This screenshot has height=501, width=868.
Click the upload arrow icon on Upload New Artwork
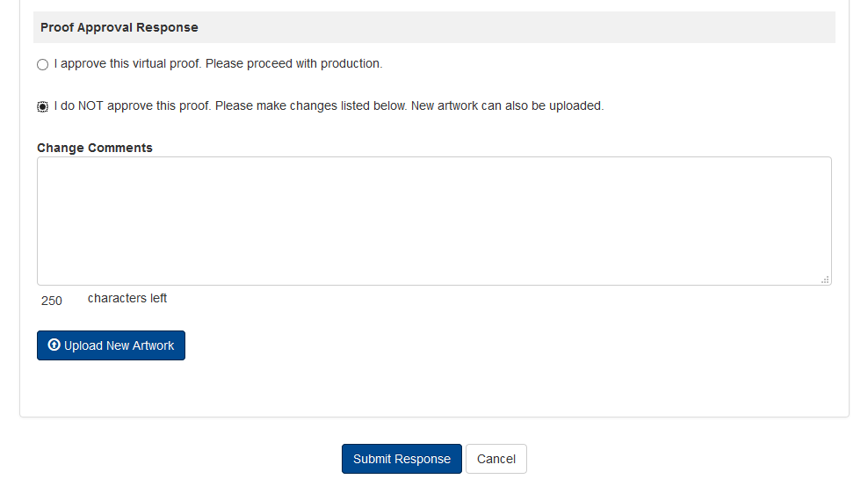pos(54,345)
